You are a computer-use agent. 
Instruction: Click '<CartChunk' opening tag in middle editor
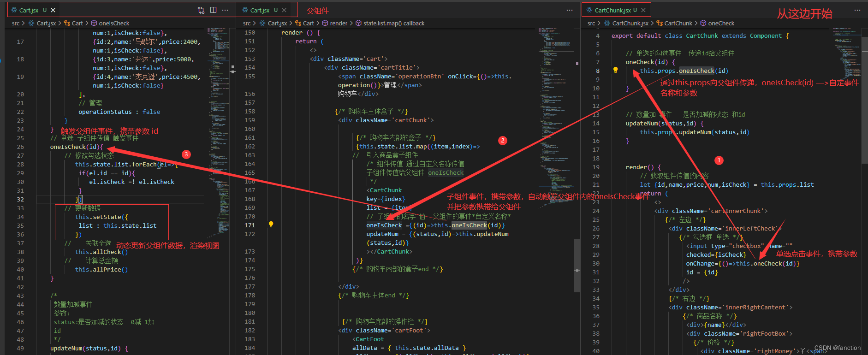click(384, 190)
